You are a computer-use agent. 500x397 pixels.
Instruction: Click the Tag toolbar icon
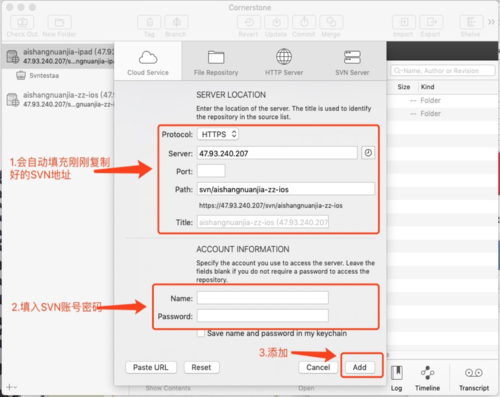[149, 22]
